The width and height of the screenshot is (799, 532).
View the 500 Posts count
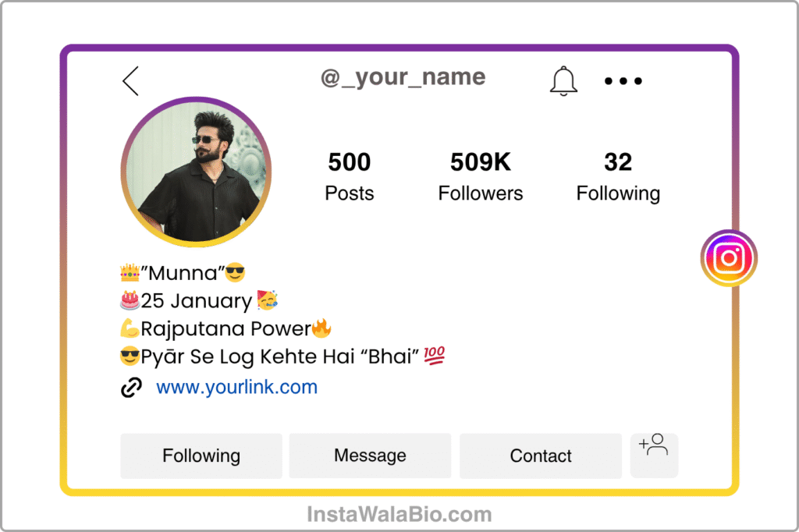(x=350, y=176)
